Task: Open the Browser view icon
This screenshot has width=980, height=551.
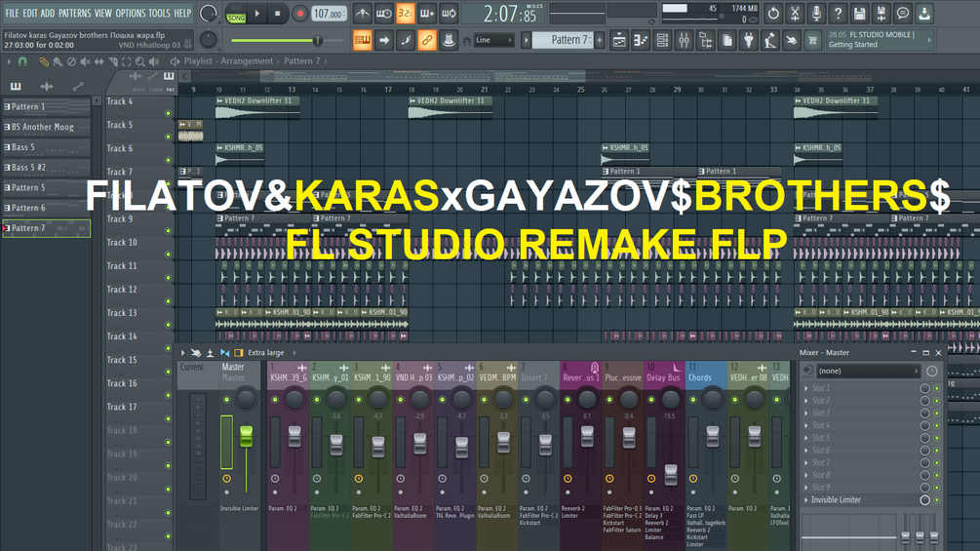Action: tap(706, 41)
